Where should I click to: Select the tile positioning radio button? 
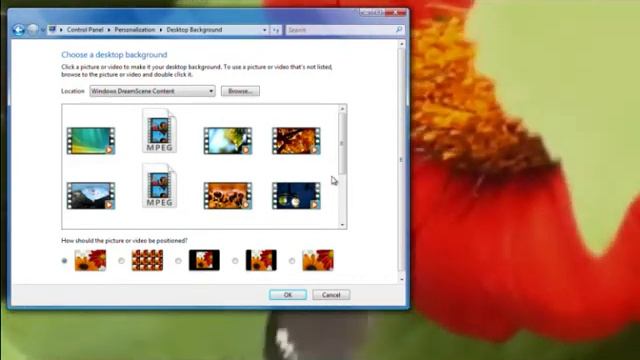[x=121, y=260]
